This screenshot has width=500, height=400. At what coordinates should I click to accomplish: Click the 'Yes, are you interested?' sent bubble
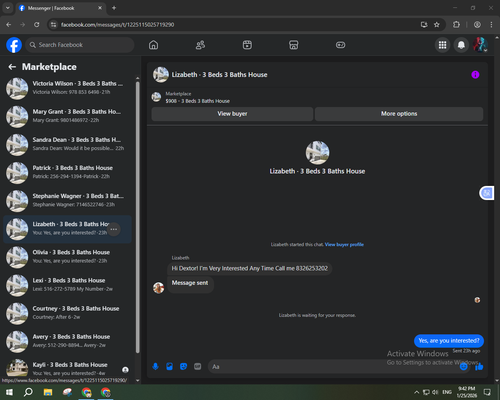pos(449,341)
